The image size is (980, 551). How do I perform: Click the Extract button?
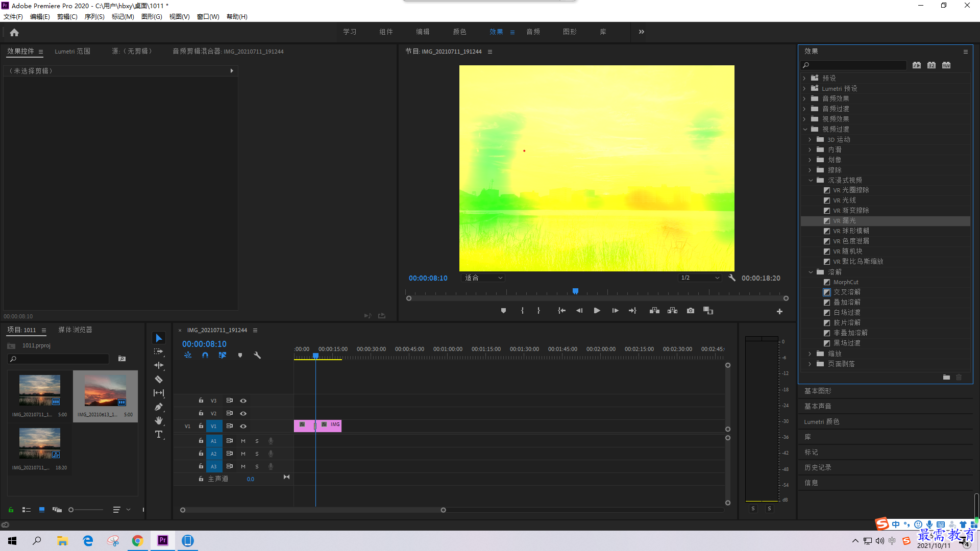tap(672, 311)
